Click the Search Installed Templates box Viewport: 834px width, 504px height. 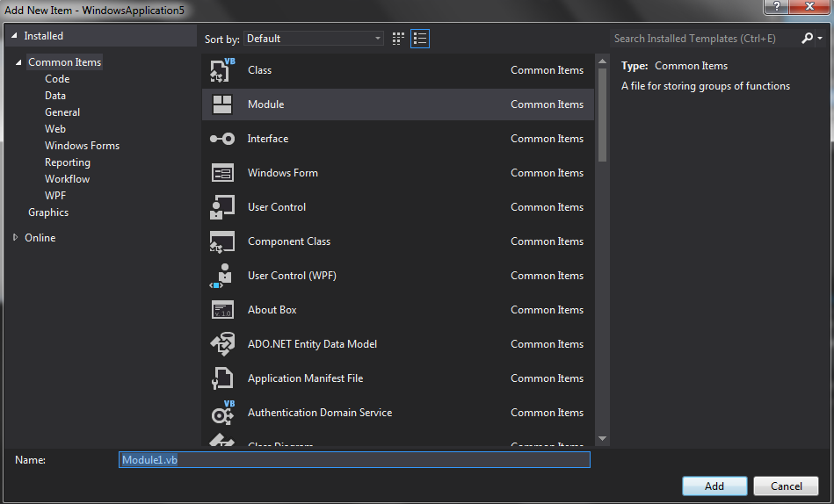click(704, 39)
